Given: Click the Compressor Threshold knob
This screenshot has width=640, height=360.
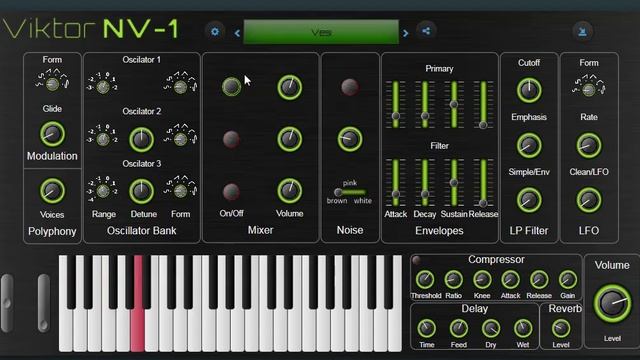Looking at the screenshot, I should pyautogui.click(x=425, y=280).
